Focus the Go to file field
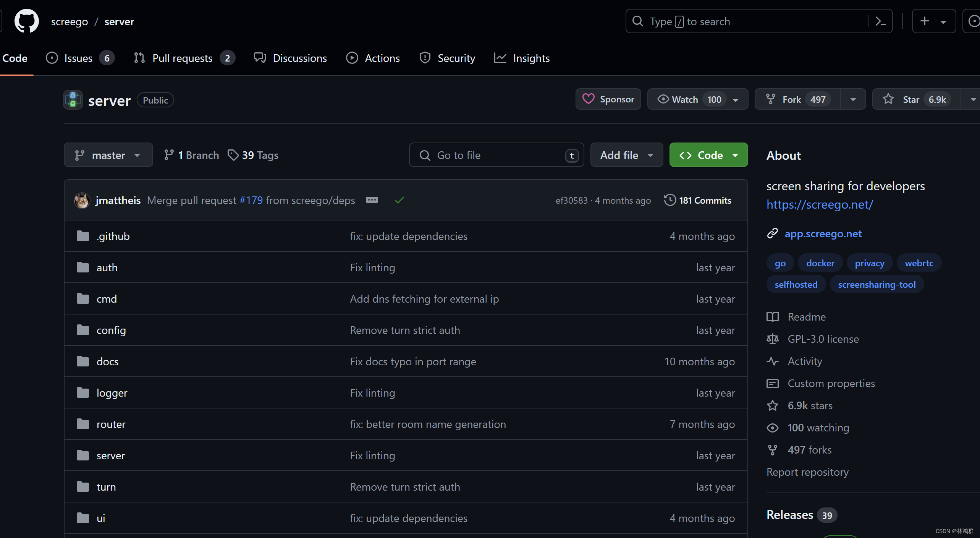The width and height of the screenshot is (980, 538). tap(496, 155)
